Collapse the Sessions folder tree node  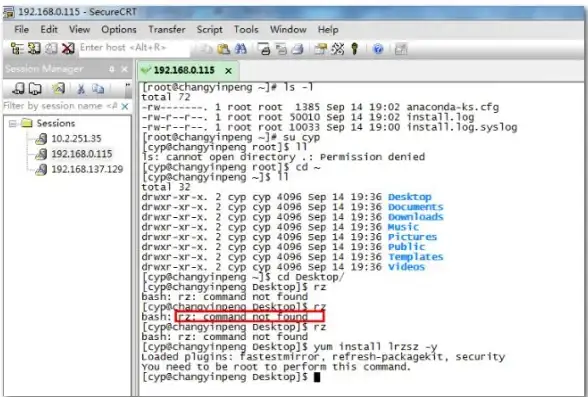click(12, 123)
